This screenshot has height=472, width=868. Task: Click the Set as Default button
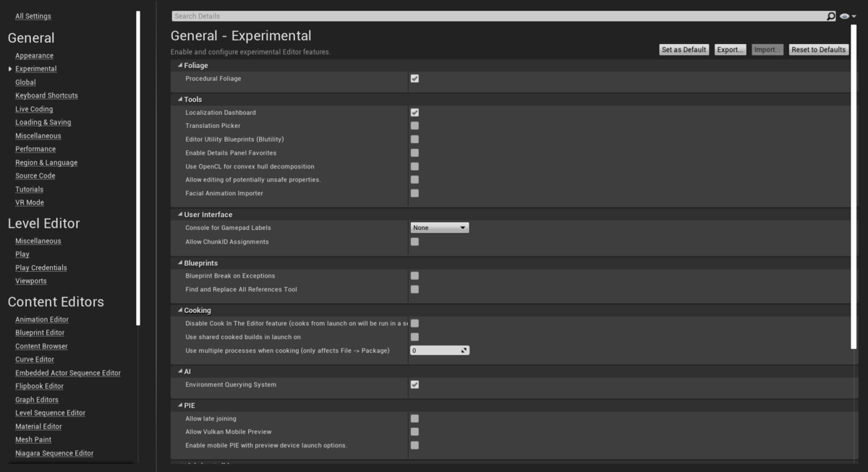(x=684, y=50)
